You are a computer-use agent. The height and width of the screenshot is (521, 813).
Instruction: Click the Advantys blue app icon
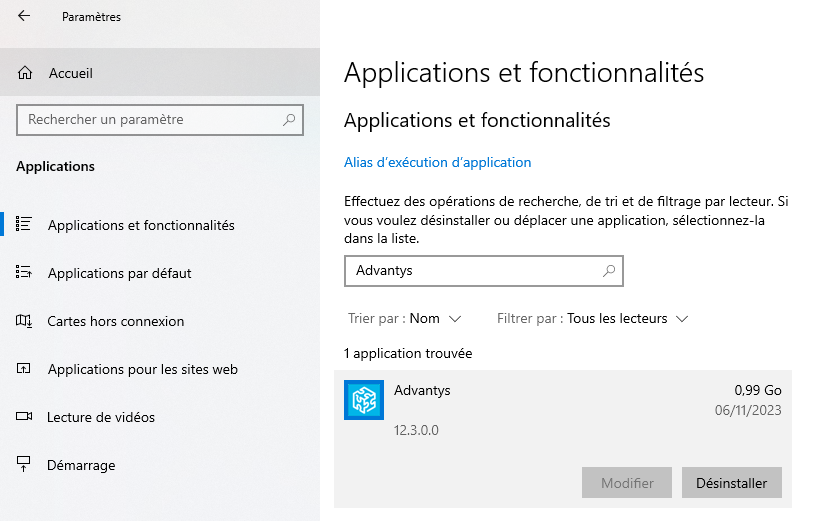point(364,400)
